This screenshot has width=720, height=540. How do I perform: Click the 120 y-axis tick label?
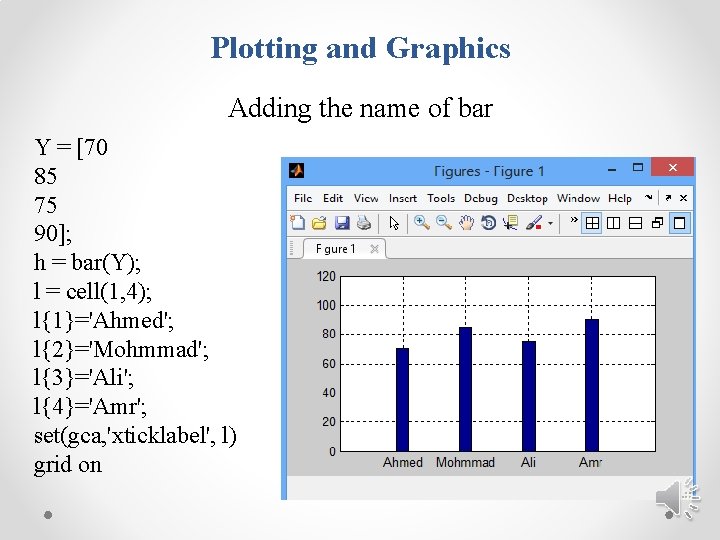coord(326,276)
